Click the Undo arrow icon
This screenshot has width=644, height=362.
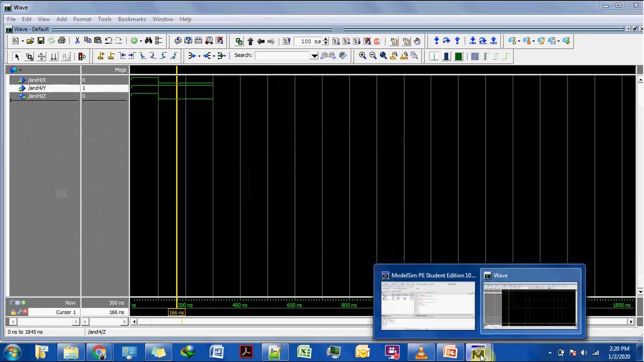tap(108, 41)
